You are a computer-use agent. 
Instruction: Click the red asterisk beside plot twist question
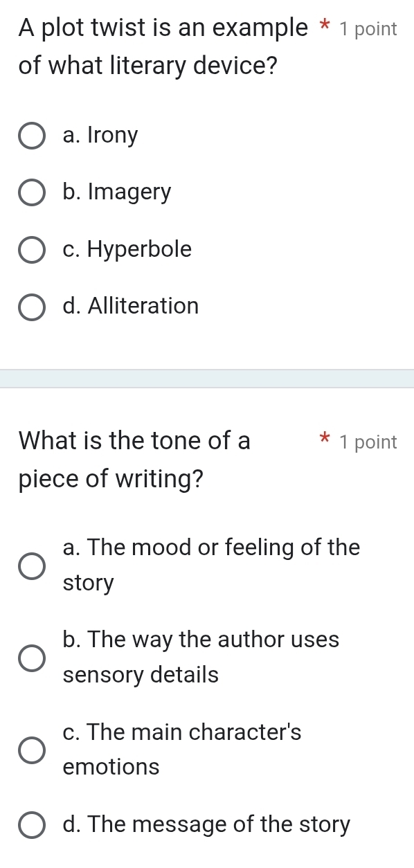pyautogui.click(x=325, y=28)
